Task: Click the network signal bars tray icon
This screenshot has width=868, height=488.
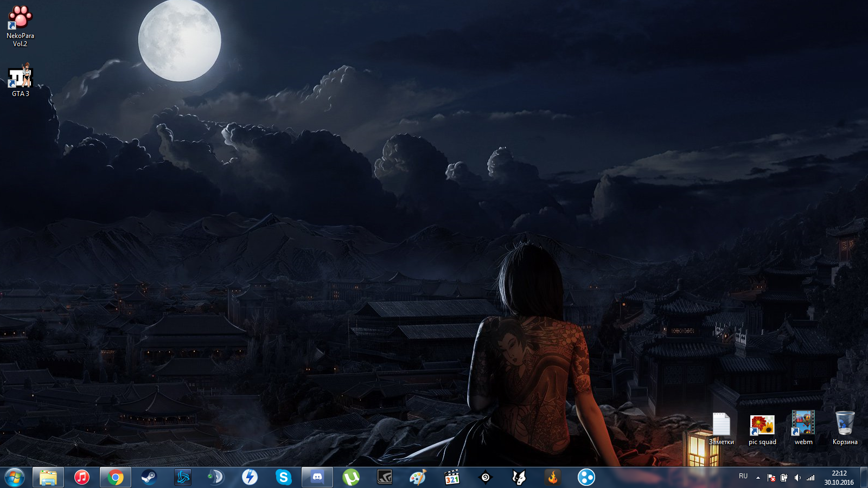Action: (x=810, y=478)
